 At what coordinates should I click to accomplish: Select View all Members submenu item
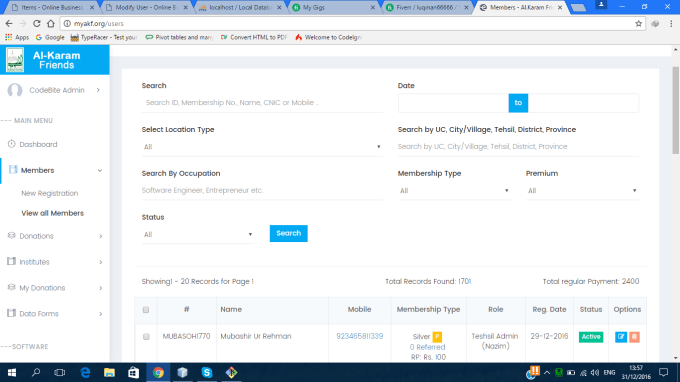[52, 213]
